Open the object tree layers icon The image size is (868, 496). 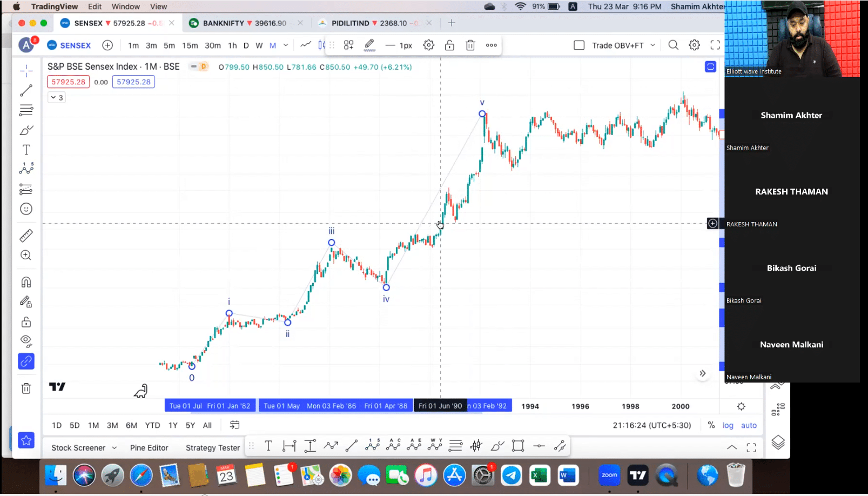tap(778, 443)
